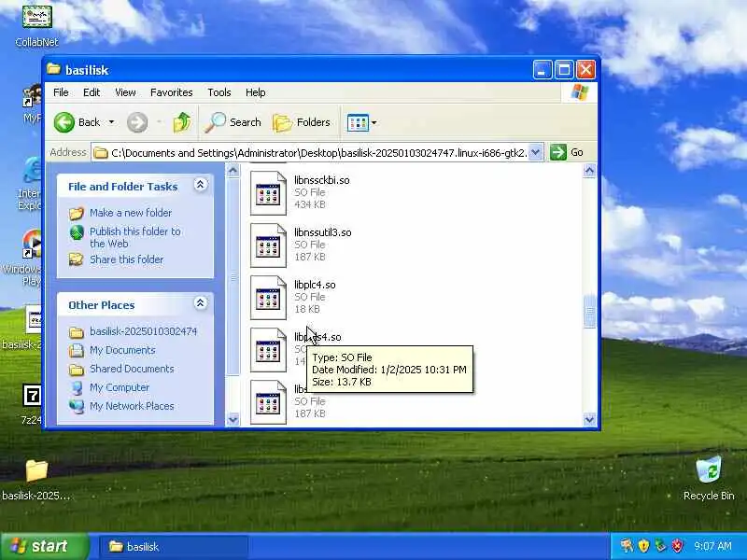Click the Make a new folder icon
The width and height of the screenshot is (747, 560).
coord(77,213)
